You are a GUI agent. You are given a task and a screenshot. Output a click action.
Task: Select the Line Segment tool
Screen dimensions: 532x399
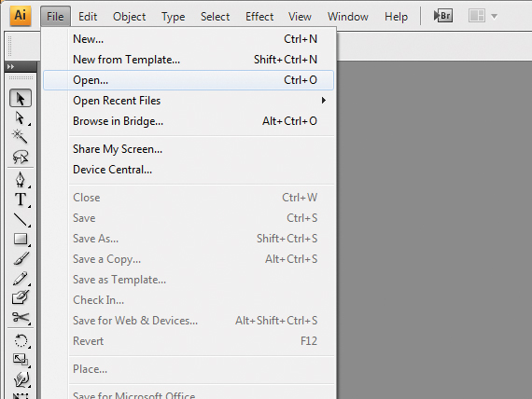click(21, 219)
